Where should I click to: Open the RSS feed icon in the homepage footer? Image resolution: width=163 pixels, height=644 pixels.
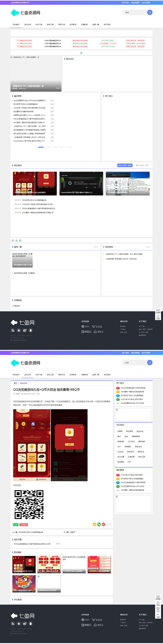click(x=13, y=330)
